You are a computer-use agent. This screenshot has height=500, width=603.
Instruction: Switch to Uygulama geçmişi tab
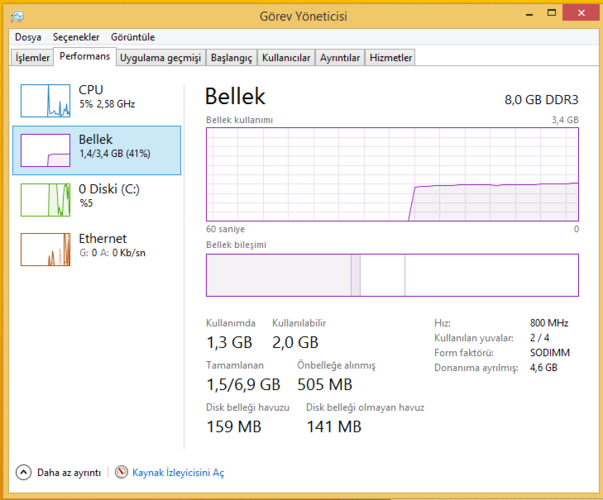point(160,58)
